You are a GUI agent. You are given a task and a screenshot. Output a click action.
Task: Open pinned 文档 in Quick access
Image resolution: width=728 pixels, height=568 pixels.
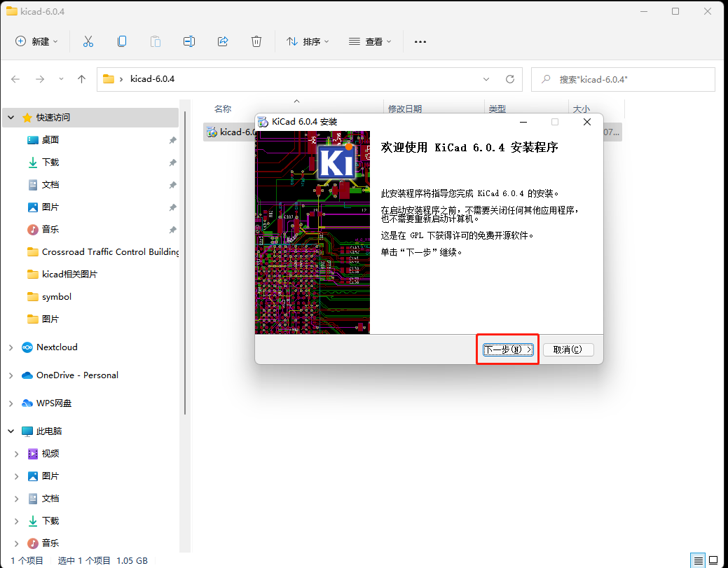coord(50,185)
